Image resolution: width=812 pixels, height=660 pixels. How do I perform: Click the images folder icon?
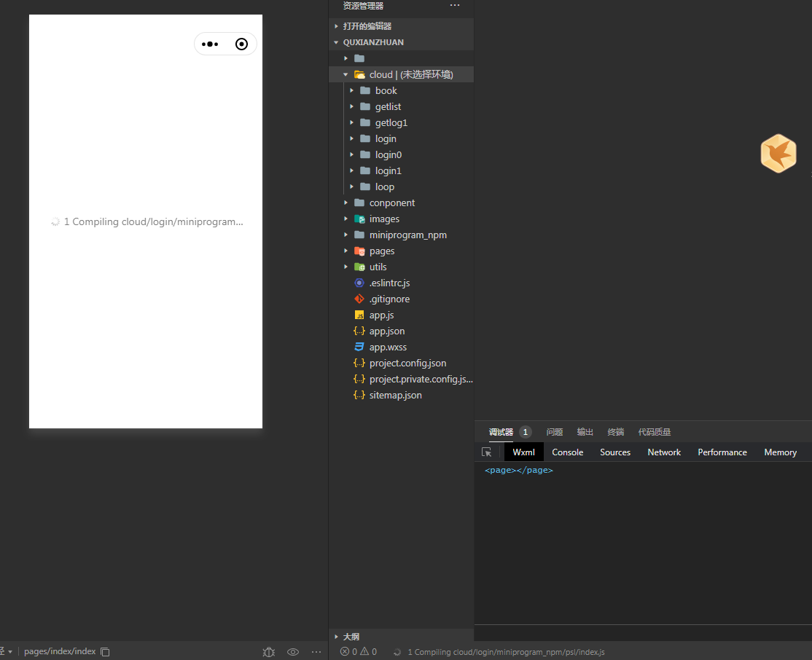(x=359, y=219)
